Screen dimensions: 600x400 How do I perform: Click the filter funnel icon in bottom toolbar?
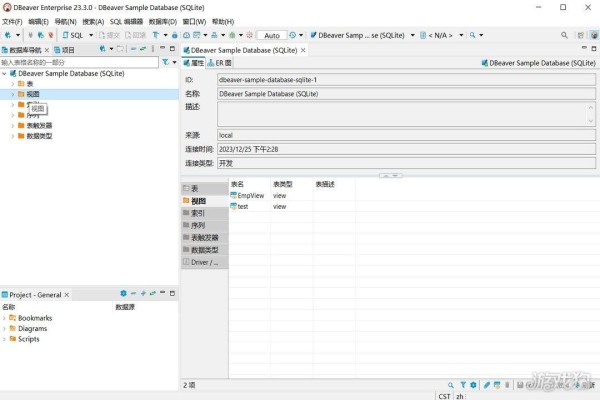click(463, 385)
